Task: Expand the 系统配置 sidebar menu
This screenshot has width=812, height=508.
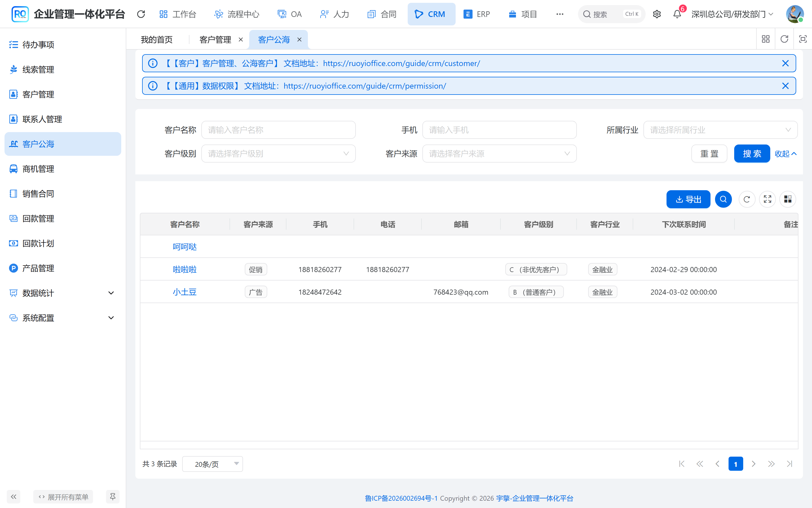Action: [63, 318]
